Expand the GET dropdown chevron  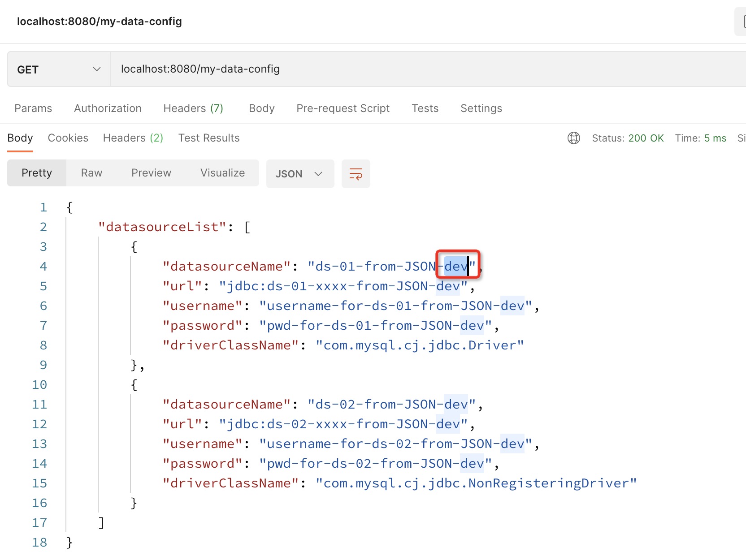[96, 69]
